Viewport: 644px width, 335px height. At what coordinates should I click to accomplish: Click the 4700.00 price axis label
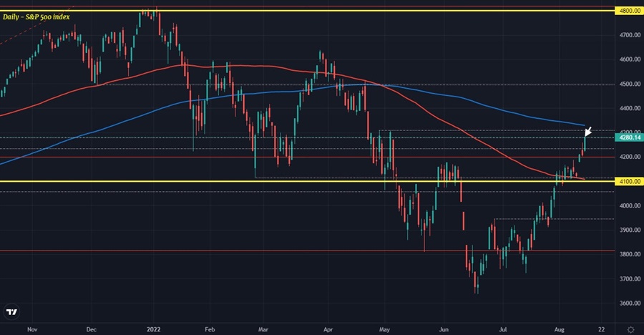coord(630,35)
